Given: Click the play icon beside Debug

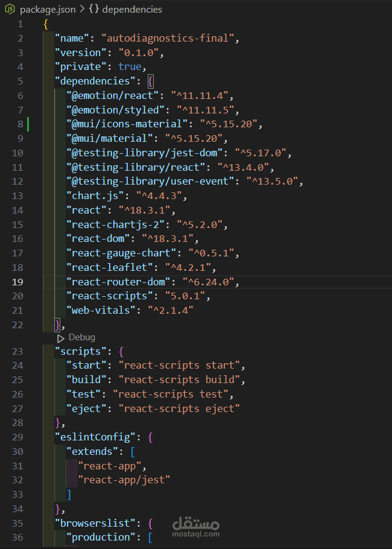Looking at the screenshot, I should [x=61, y=338].
